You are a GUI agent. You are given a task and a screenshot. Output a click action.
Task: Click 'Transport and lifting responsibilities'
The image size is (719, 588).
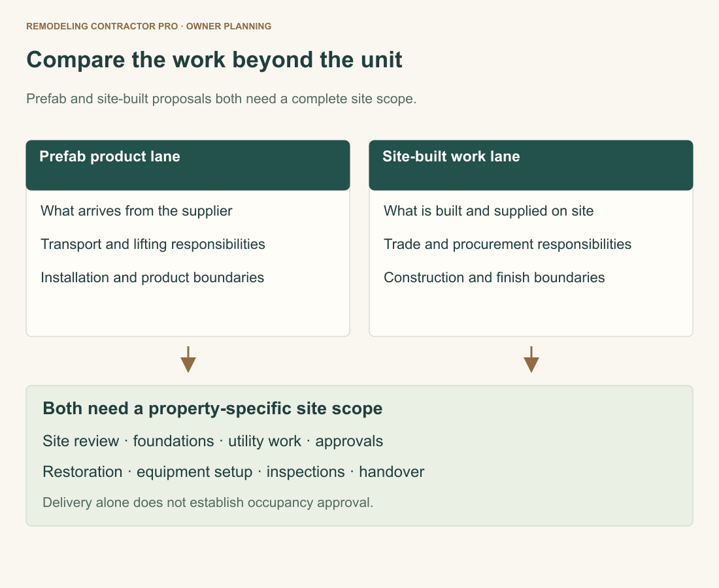tap(153, 244)
